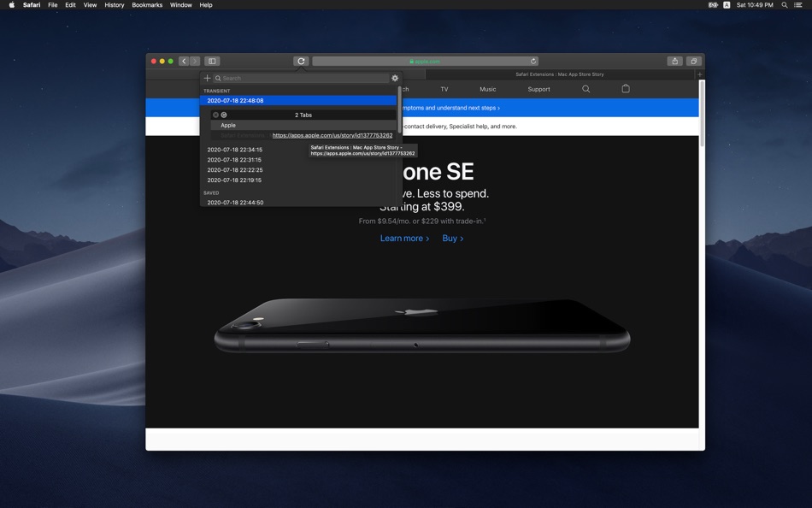Open the File menu
The width and height of the screenshot is (812, 508).
click(53, 4)
